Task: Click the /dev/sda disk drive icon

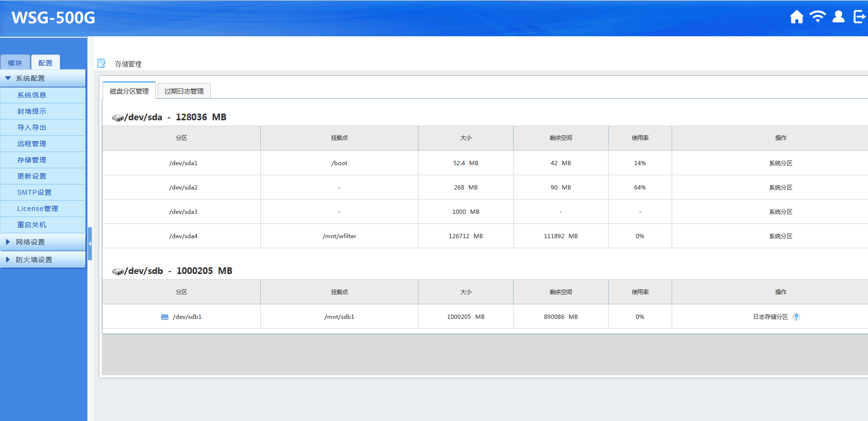Action: [x=118, y=118]
